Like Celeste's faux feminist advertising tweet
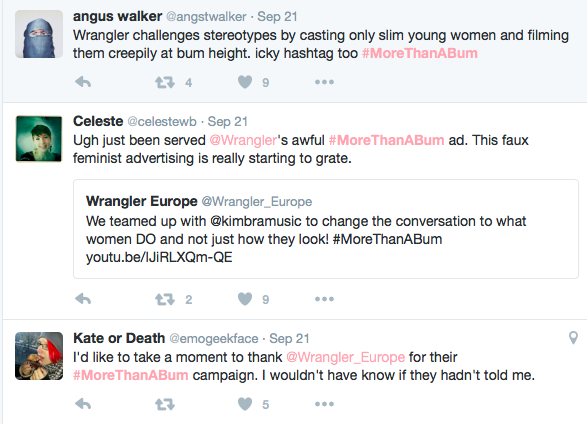 [x=245, y=299]
